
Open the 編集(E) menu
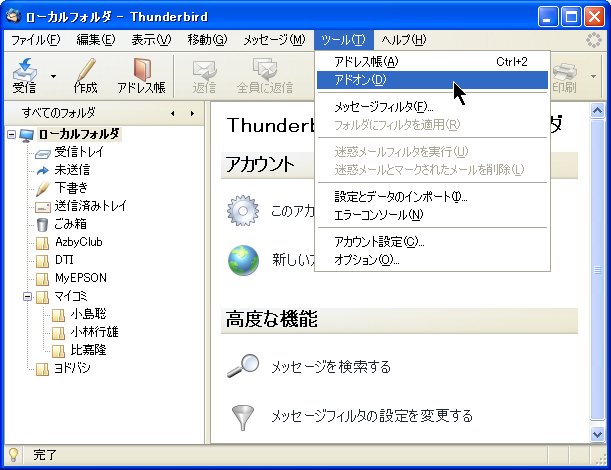click(95, 40)
